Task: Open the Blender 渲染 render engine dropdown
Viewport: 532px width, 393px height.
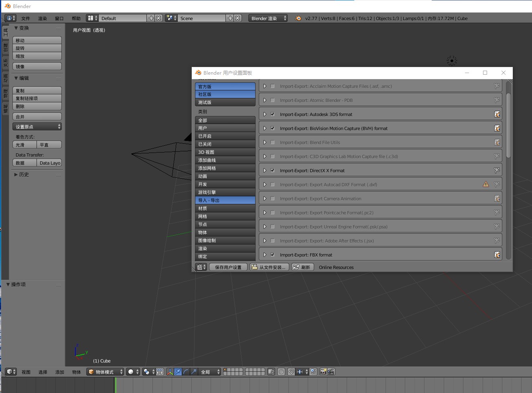Action: pyautogui.click(x=268, y=18)
